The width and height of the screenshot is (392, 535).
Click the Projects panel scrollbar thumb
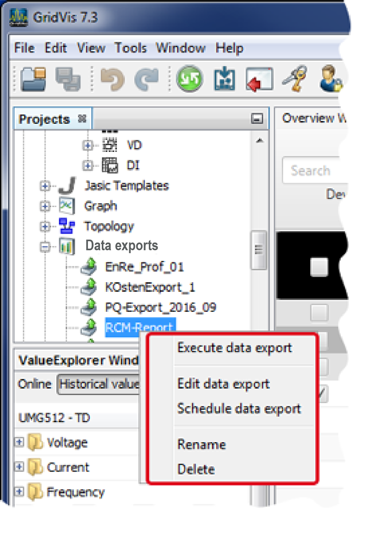point(259,250)
